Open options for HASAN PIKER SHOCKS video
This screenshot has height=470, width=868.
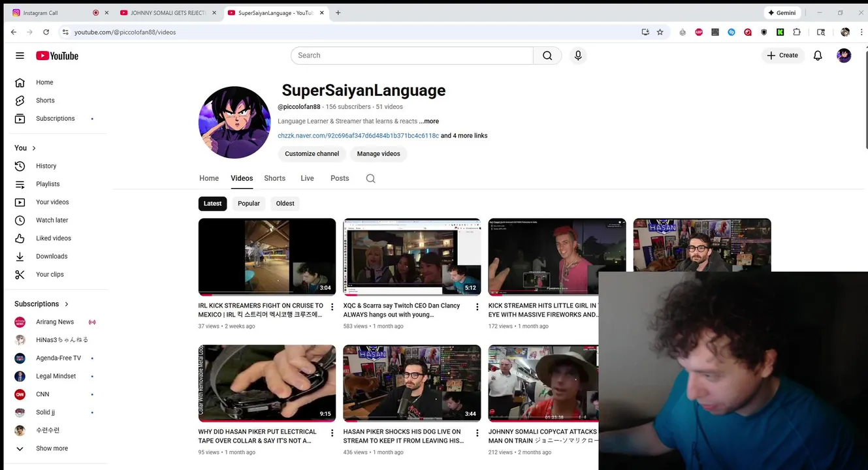477,433
